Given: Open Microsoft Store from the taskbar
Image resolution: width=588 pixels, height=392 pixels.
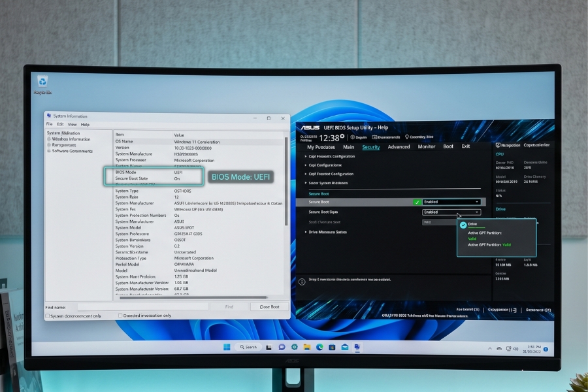Looking at the screenshot, I should point(332,348).
